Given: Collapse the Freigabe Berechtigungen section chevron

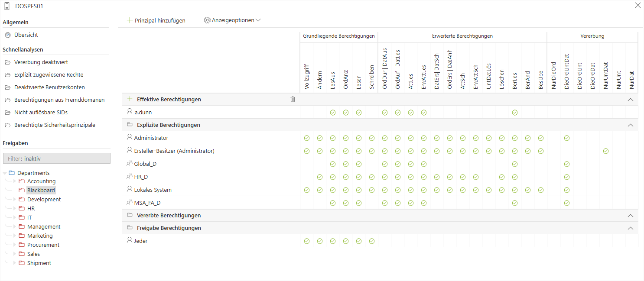Looking at the screenshot, I should [x=631, y=228].
